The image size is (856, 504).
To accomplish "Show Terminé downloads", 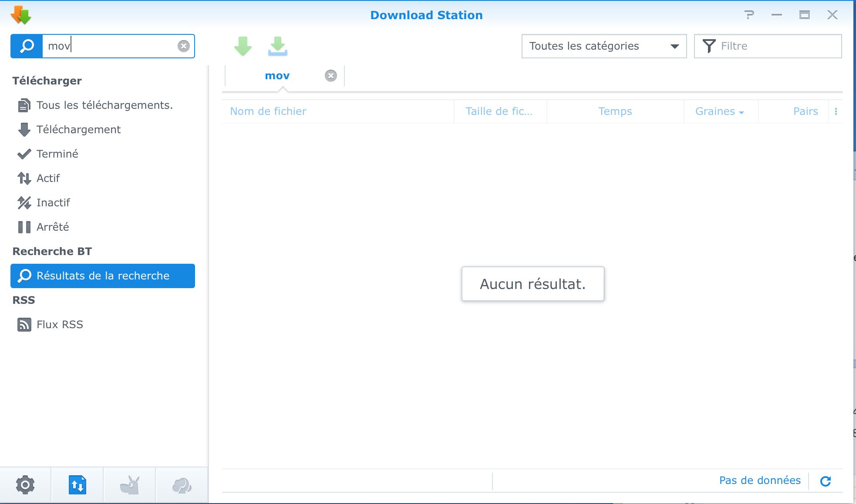I will [103, 154].
